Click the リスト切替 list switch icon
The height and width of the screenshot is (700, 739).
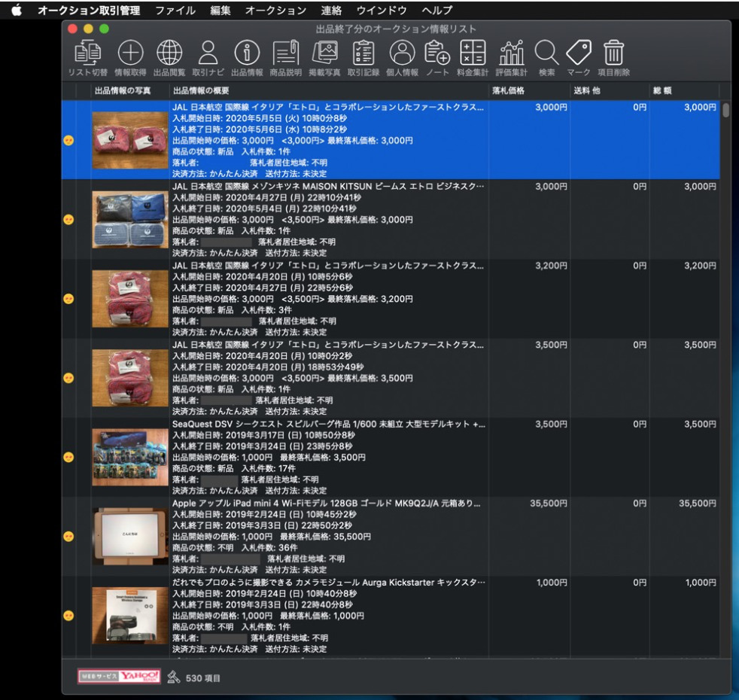point(87,53)
